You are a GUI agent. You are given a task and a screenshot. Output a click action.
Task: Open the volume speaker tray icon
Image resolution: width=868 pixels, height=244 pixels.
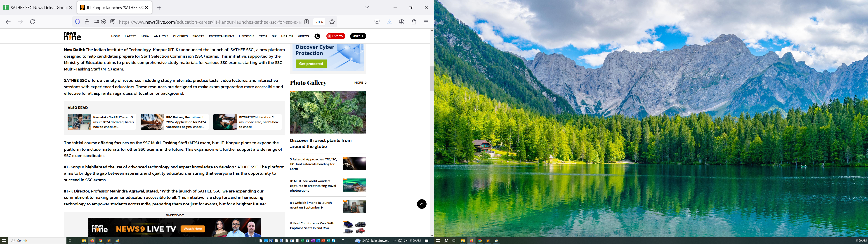pyautogui.click(x=405, y=241)
